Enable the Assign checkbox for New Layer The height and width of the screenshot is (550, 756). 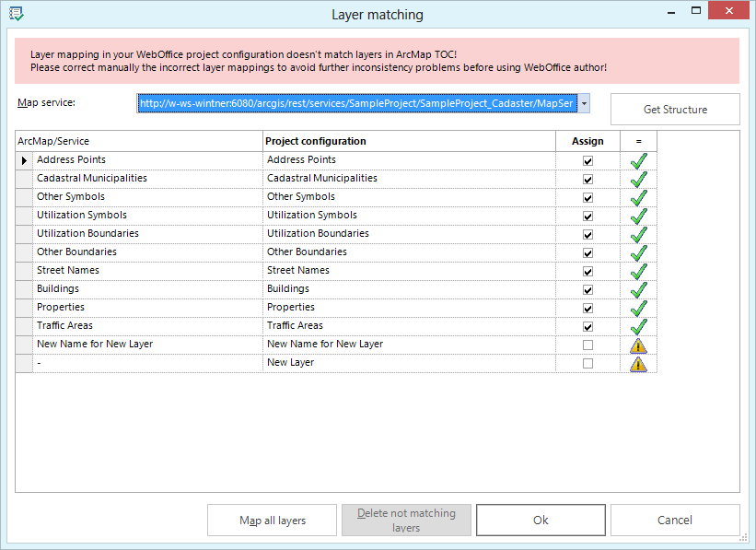587,362
